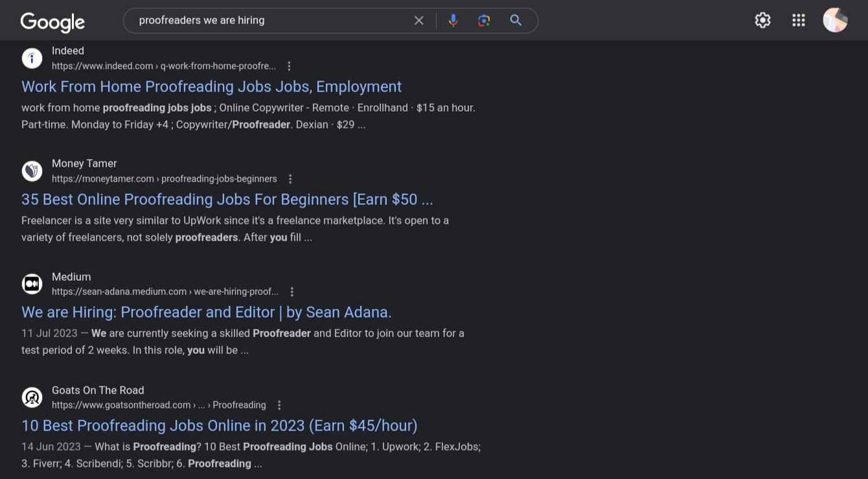The image size is (868, 479).
Task: Click search box containing proofreaders query
Action: [x=330, y=21]
